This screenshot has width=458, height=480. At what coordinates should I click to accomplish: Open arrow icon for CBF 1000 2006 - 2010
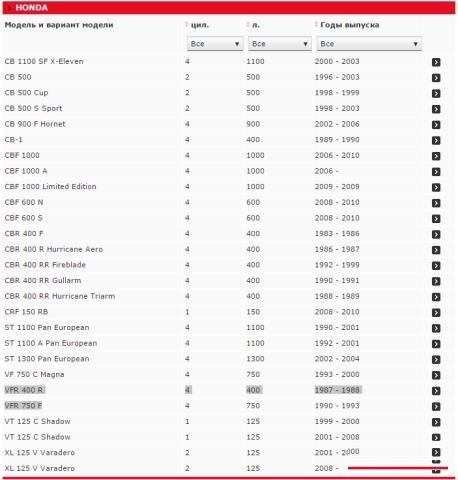[x=436, y=156]
